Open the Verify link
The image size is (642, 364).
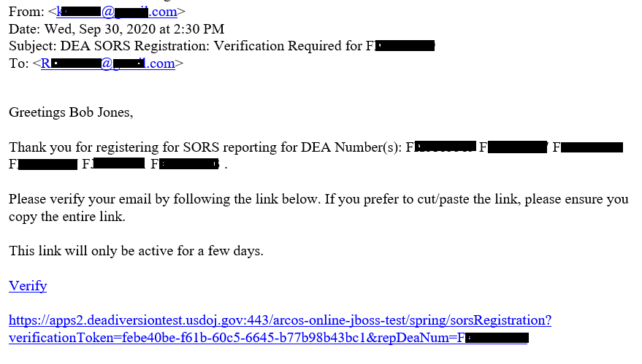[28, 286]
